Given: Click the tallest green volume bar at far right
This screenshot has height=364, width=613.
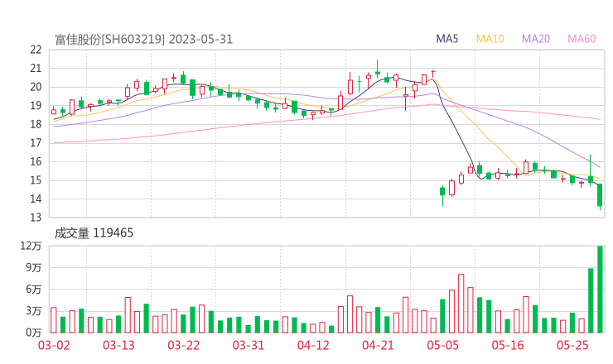Looking at the screenshot, I should pyautogui.click(x=600, y=290).
